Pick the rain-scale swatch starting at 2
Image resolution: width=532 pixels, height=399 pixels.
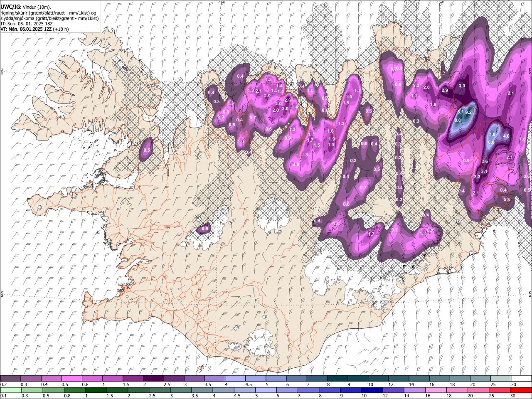(x=138, y=390)
